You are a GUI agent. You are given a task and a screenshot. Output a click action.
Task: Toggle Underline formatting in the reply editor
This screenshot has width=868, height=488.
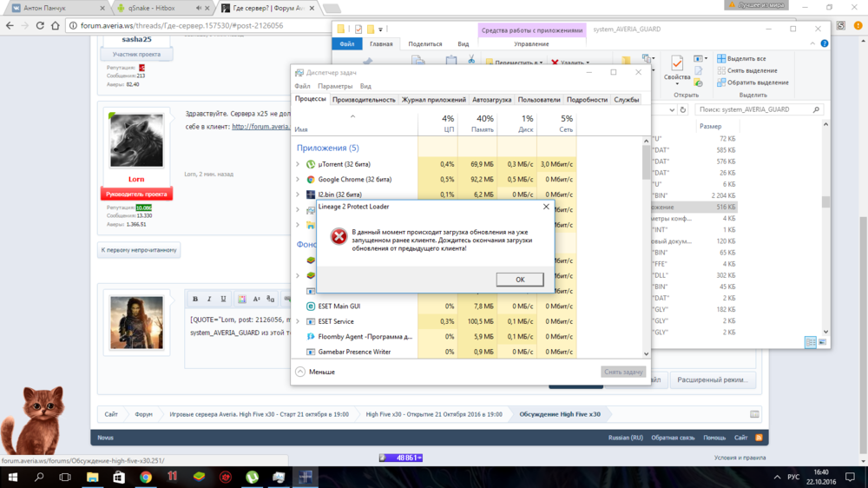223,299
